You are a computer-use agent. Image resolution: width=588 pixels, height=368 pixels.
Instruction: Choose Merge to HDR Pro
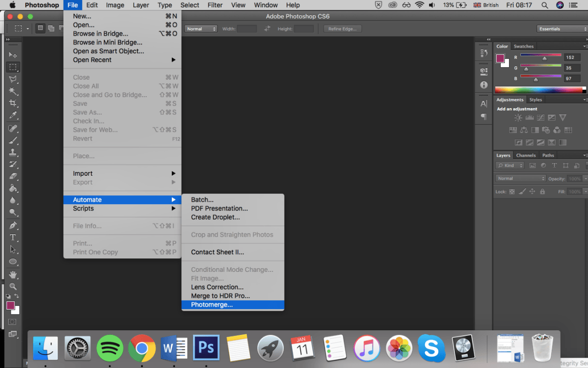click(x=233, y=296)
